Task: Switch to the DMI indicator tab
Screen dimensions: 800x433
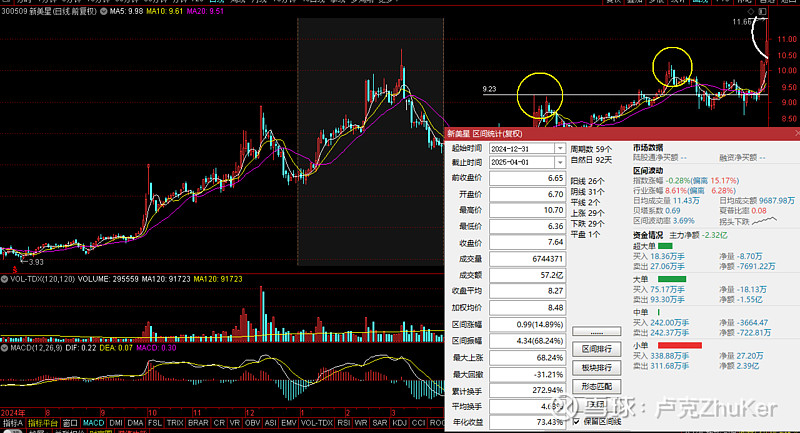Action: (116, 423)
